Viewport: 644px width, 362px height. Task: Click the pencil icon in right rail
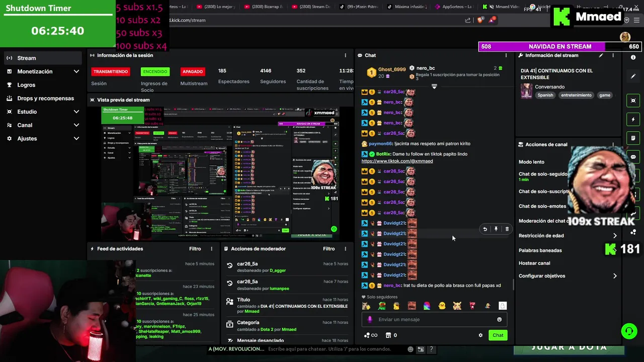coord(633,76)
